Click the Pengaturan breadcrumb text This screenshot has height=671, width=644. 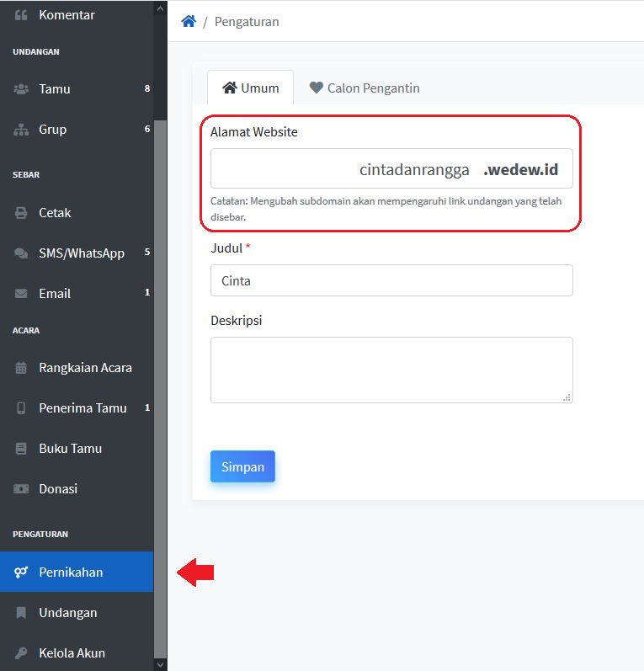(247, 21)
